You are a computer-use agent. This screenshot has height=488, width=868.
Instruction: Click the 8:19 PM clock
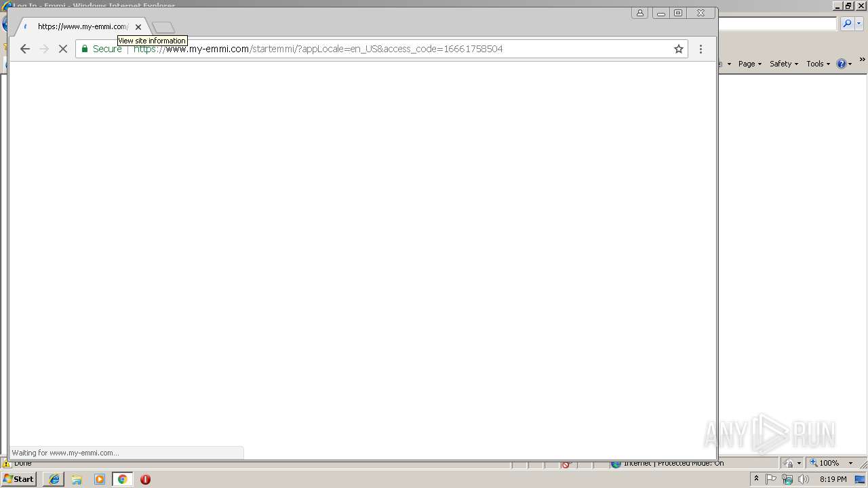(833, 479)
